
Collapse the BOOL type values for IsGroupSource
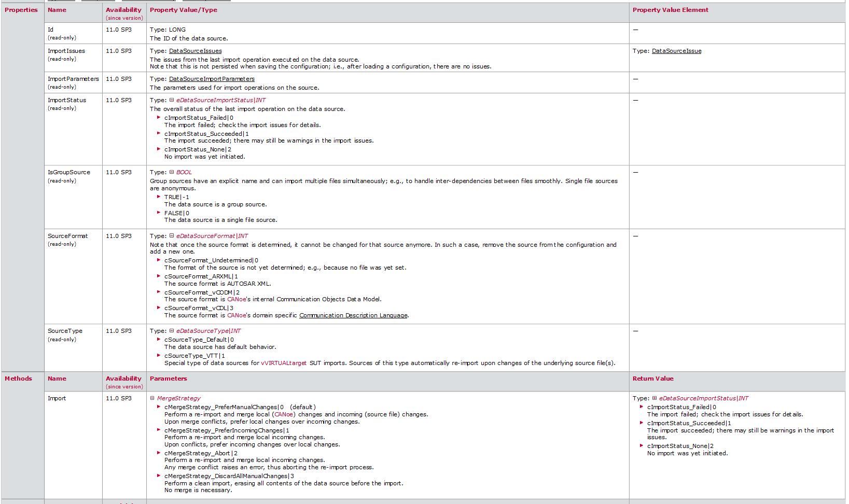[x=171, y=172]
